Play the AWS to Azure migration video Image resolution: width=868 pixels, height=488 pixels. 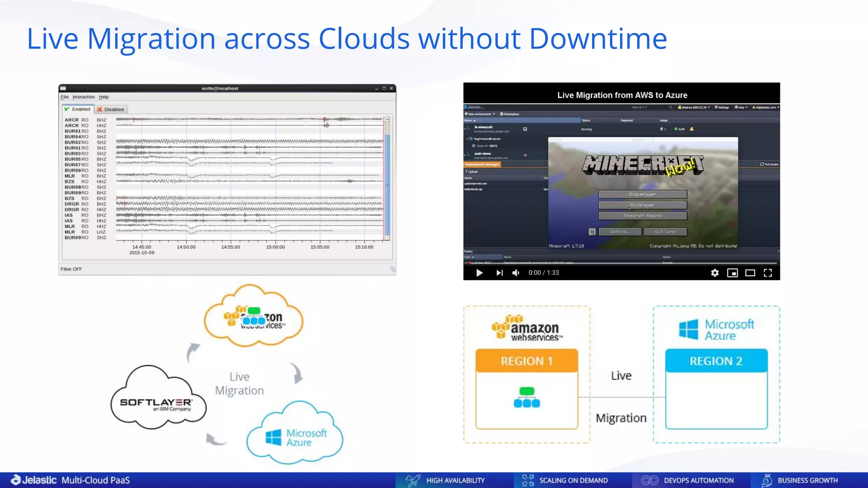click(479, 273)
